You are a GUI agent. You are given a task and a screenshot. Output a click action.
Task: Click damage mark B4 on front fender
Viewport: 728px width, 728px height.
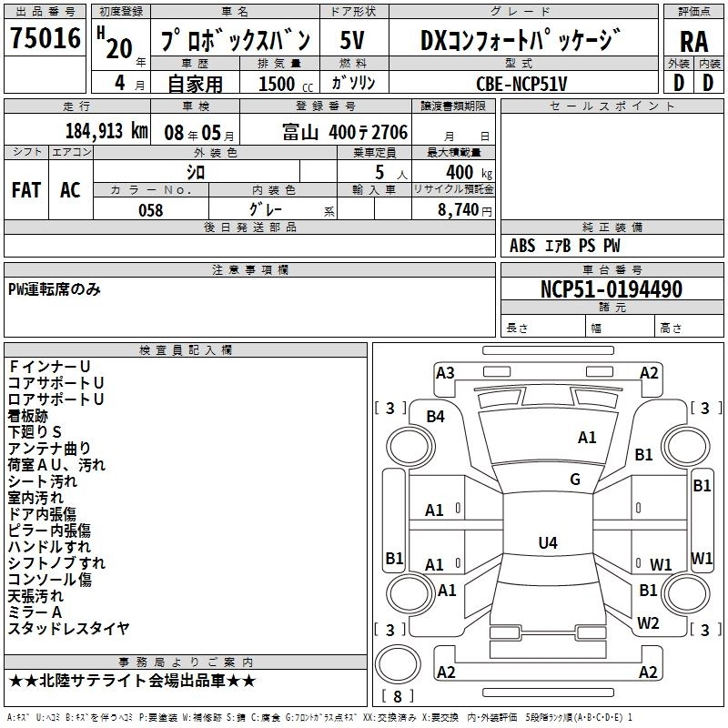pyautogui.click(x=436, y=417)
